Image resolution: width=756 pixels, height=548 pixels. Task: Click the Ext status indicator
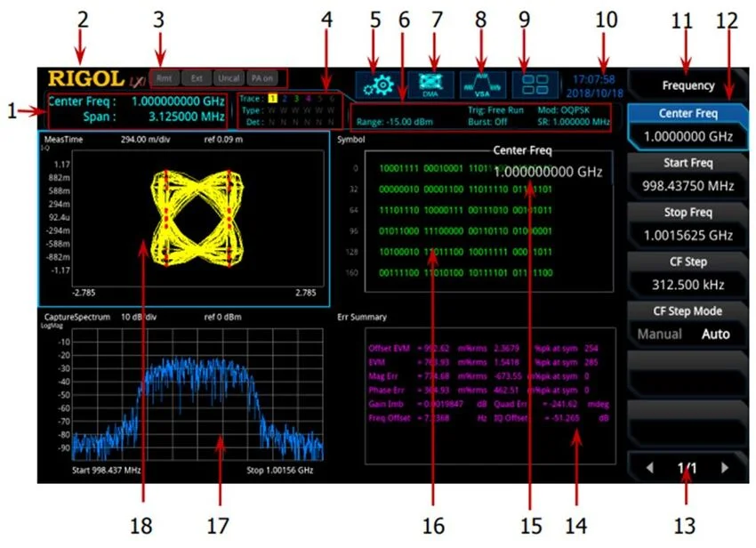pos(197,78)
